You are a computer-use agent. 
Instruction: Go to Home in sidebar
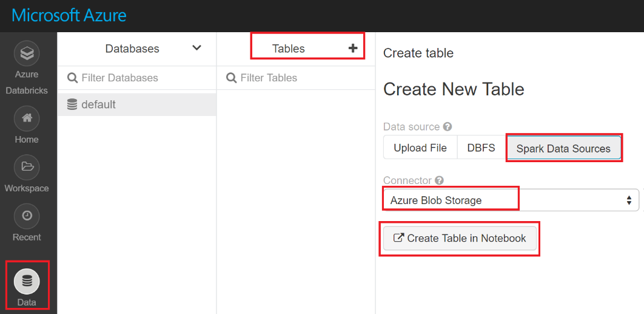[x=27, y=118]
